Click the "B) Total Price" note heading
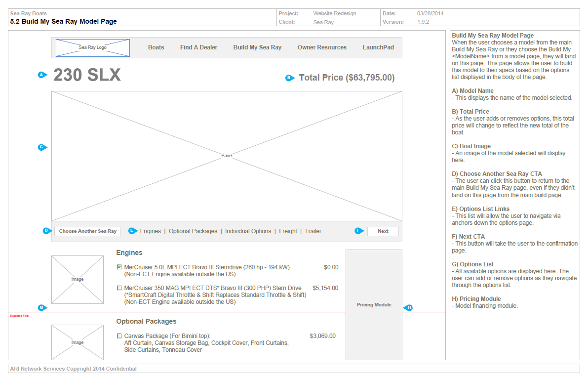 470,112
